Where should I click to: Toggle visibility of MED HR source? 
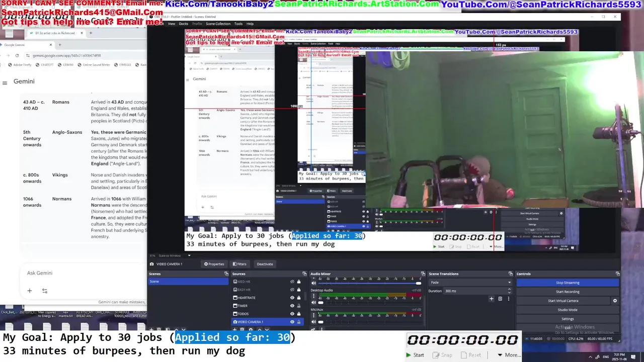(292, 282)
